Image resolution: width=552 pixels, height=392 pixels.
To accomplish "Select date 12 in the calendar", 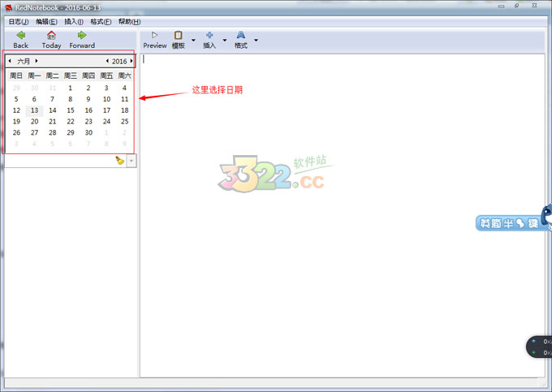I will [x=16, y=110].
